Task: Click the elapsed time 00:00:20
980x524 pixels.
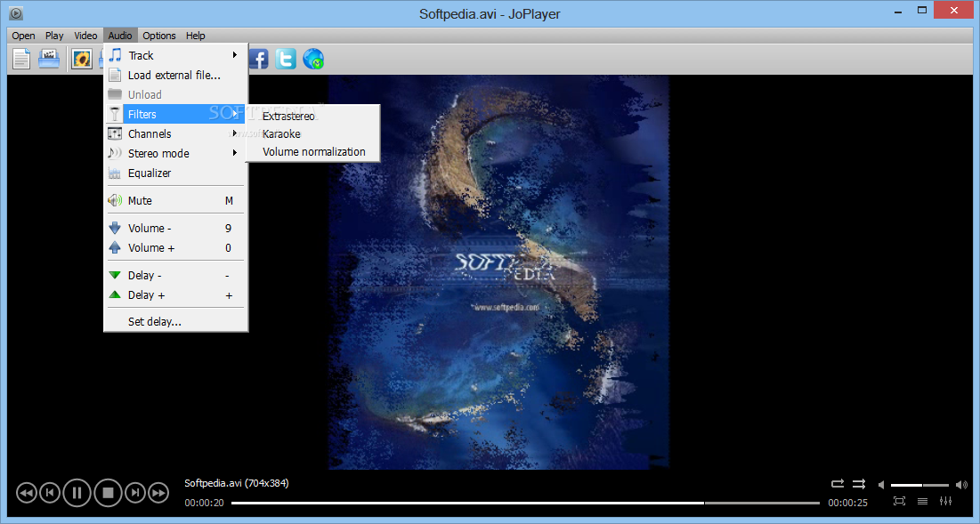Action: [x=204, y=503]
